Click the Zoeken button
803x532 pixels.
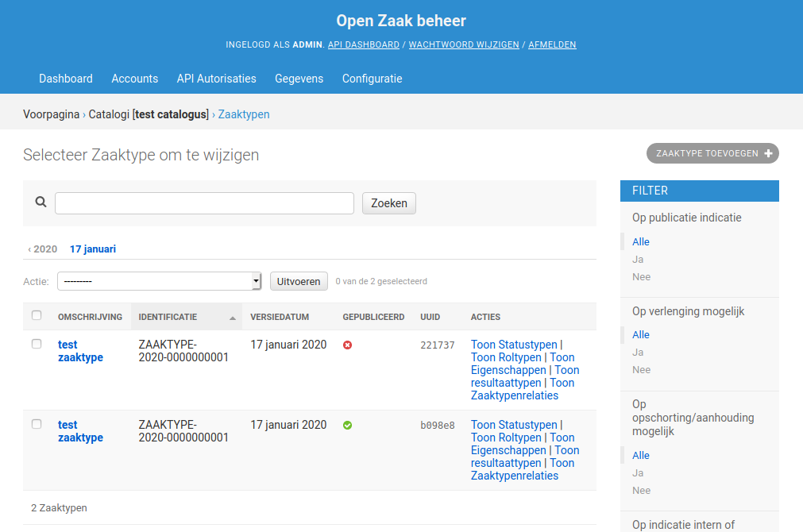[x=389, y=203]
